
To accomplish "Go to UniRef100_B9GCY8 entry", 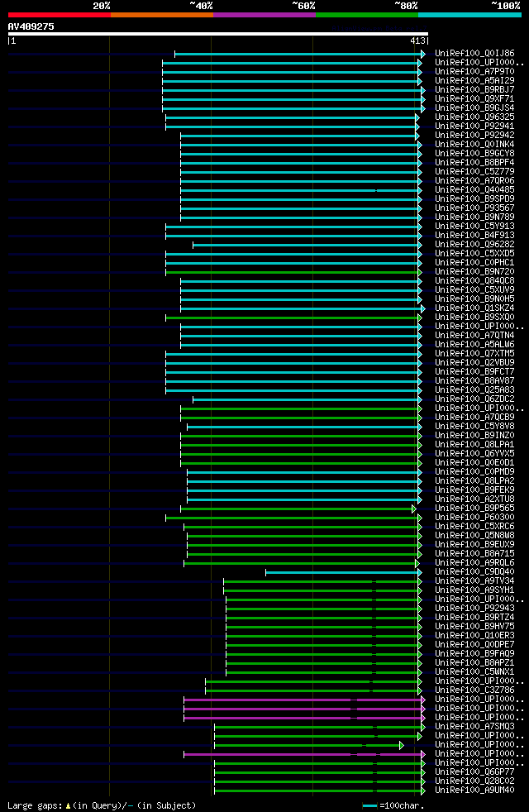I will [x=474, y=153].
